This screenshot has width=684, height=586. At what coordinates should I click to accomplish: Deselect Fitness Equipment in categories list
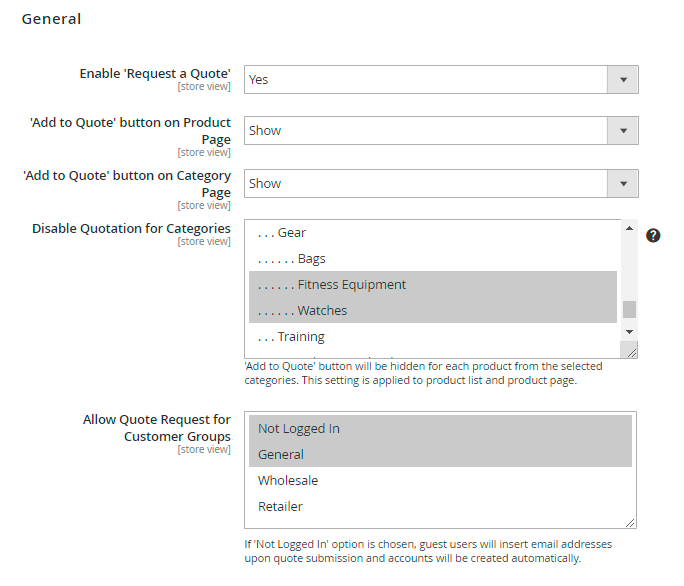coord(350,285)
